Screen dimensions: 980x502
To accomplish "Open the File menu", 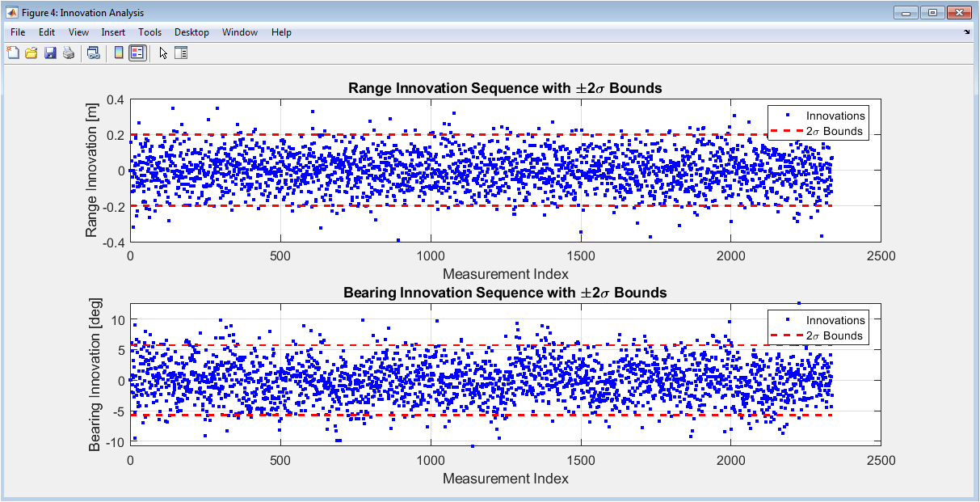I will tap(18, 32).
